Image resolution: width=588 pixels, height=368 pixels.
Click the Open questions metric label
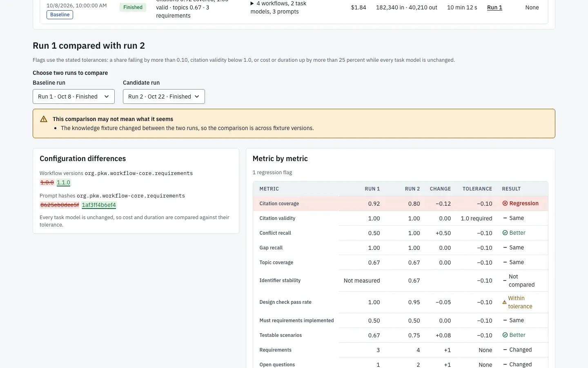click(277, 365)
